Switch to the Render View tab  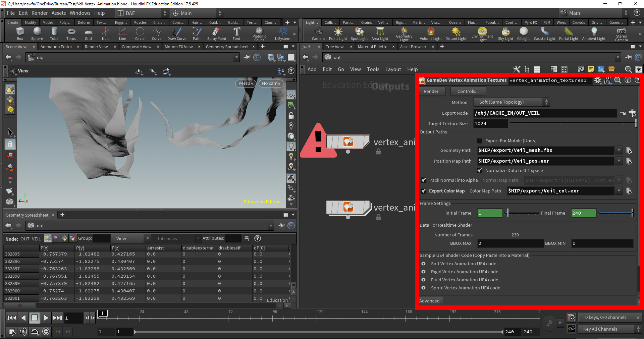[96, 47]
